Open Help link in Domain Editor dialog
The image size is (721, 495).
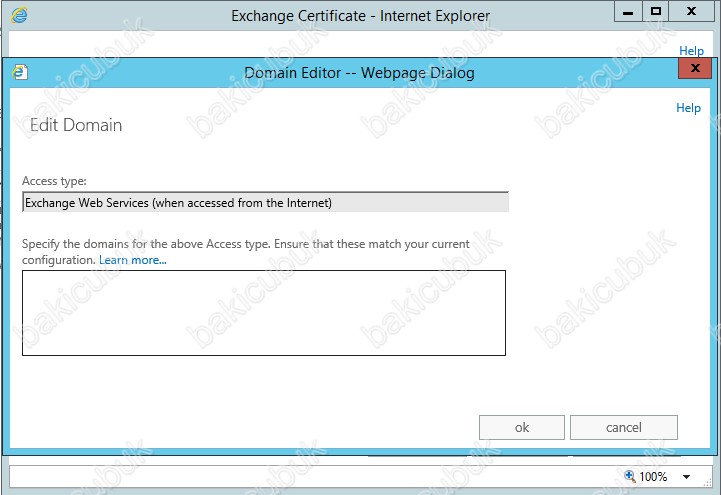[x=688, y=108]
